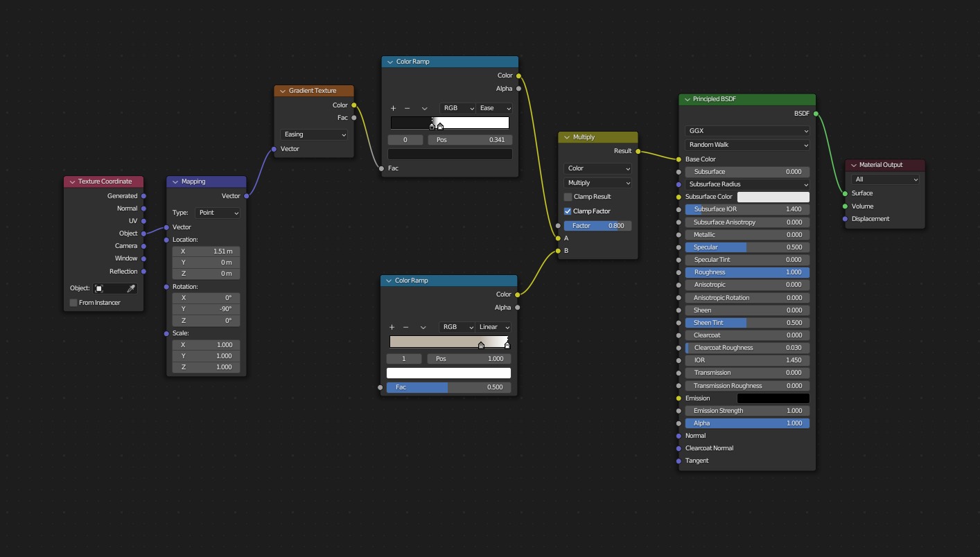Click the Object output socket on Texture Coordinate
980x557 pixels.
(x=143, y=233)
